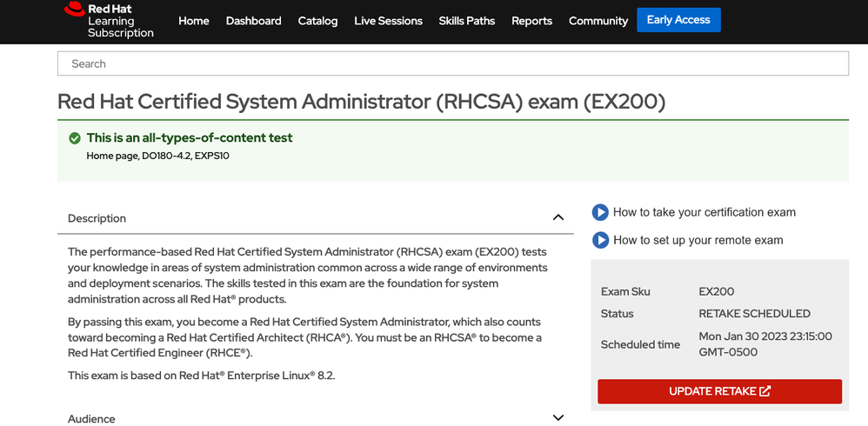
Task: Click into the Search field
Action: 452,63
